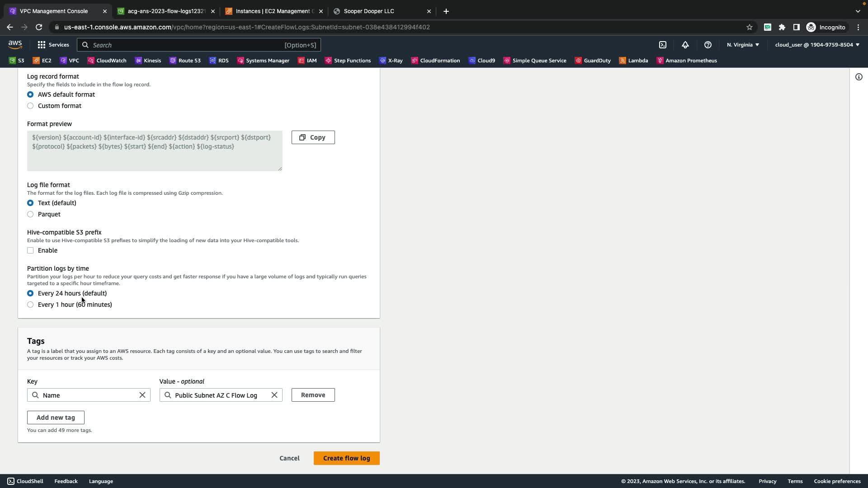Switch to Sooper Dooper LLC tab
868x488 pixels.
[x=369, y=11]
